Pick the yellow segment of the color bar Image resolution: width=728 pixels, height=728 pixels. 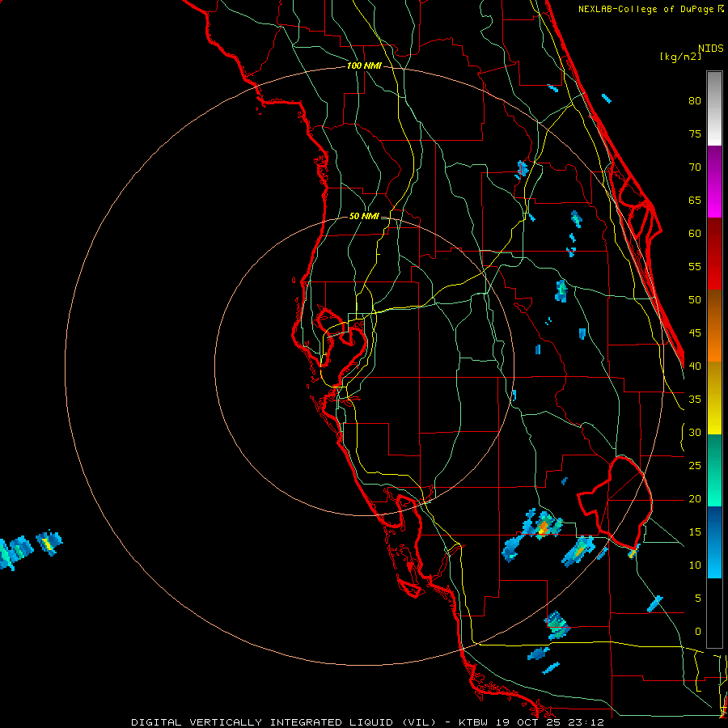[x=714, y=398]
